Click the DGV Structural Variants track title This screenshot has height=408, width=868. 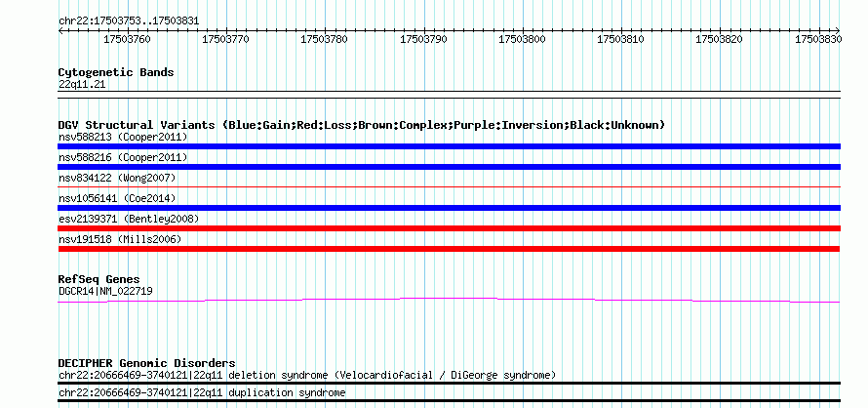(x=362, y=125)
